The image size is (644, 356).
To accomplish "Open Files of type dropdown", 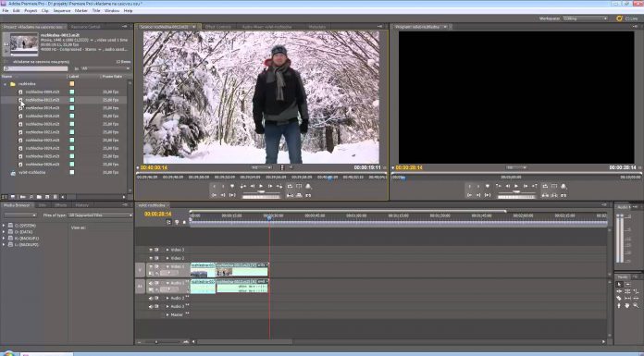I will click(x=100, y=215).
